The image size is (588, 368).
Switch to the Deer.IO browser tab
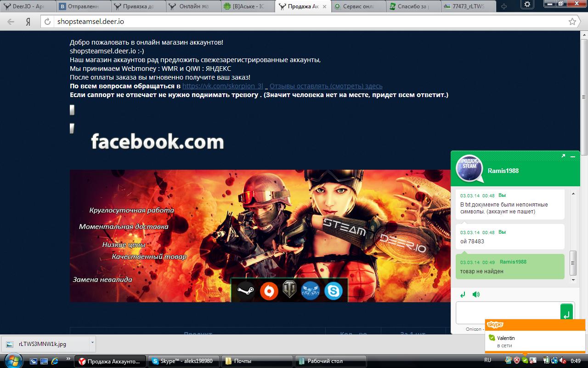28,6
